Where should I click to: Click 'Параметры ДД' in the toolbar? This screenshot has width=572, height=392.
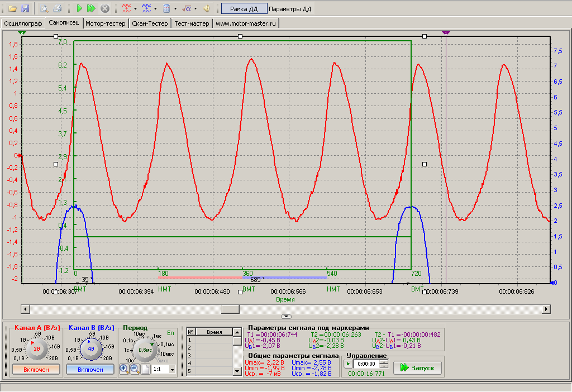tap(290, 9)
